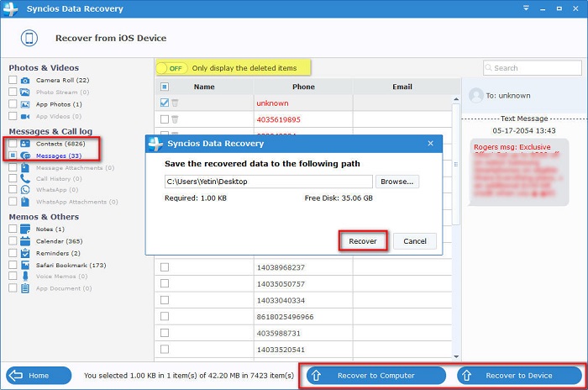This screenshot has width=588, height=390.
Task: Click the Call History phone icon
Action: [25, 179]
